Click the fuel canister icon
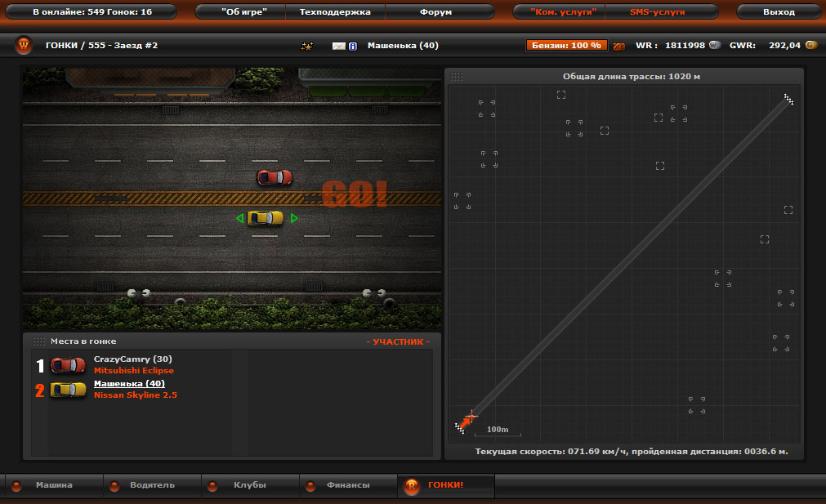The height and width of the screenshot is (504, 826). tap(618, 47)
